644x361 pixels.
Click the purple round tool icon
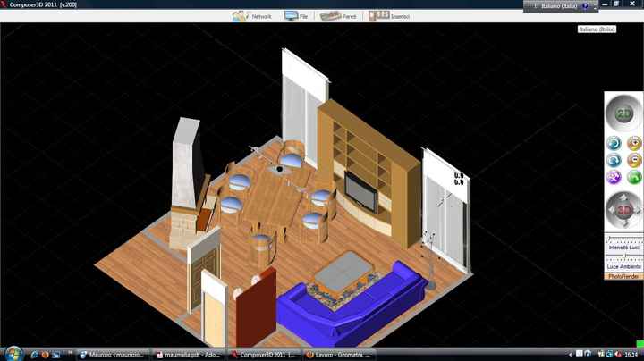[x=614, y=177]
